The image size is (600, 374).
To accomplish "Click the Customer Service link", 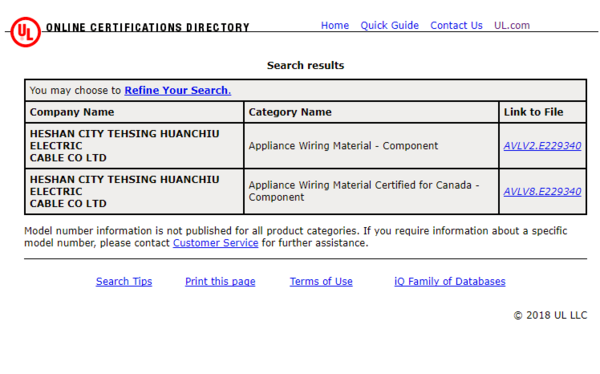I will pos(215,243).
